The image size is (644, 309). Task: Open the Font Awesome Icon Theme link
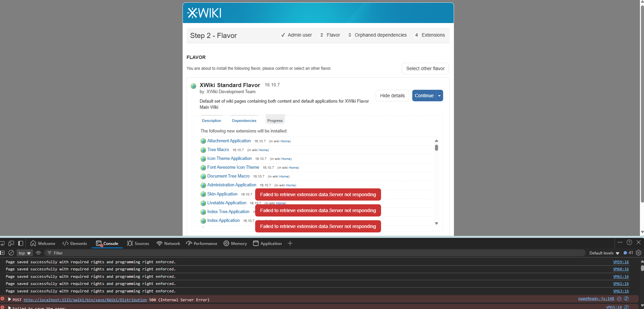click(x=233, y=167)
